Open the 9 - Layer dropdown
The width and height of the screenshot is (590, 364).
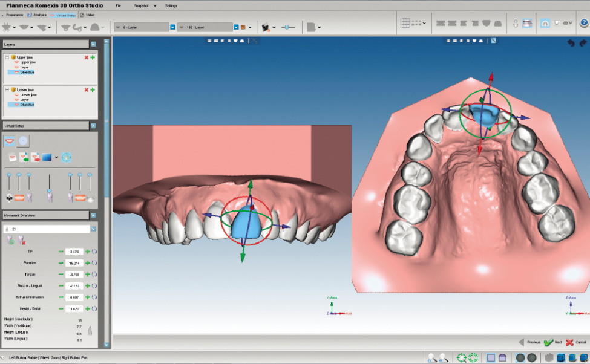coord(172,27)
